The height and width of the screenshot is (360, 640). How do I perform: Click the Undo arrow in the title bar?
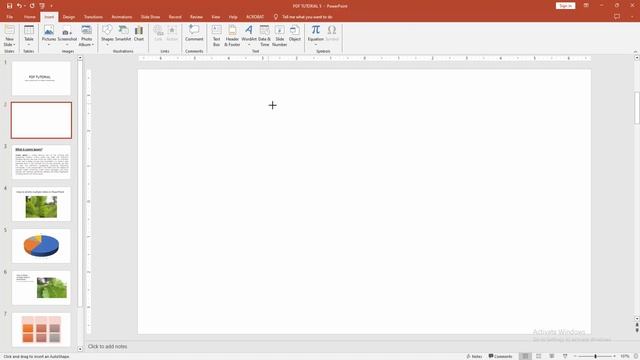pos(19,6)
